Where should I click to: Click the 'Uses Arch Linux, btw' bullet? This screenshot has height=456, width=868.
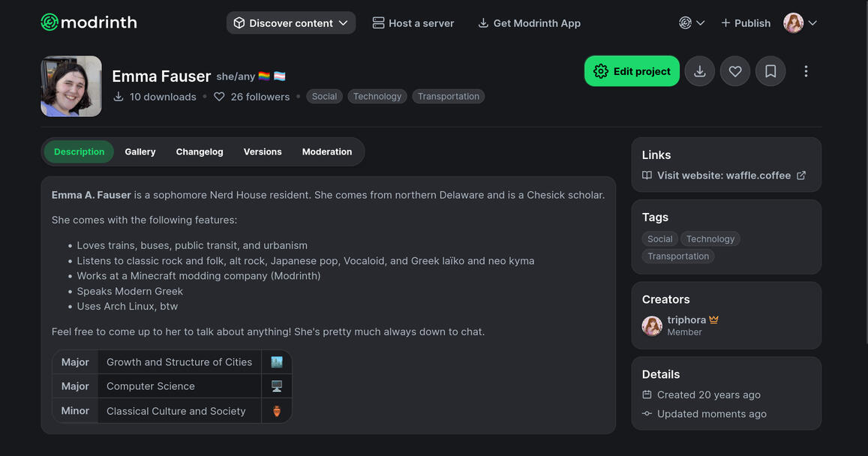128,306
